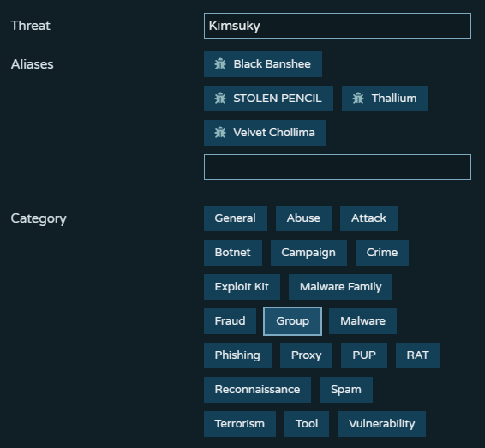Select the Velvet Chollima alias tag

click(x=265, y=133)
